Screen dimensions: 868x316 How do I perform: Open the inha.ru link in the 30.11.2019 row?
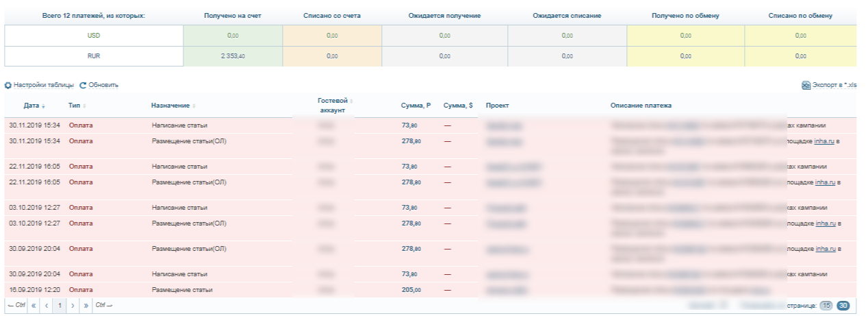click(823, 141)
